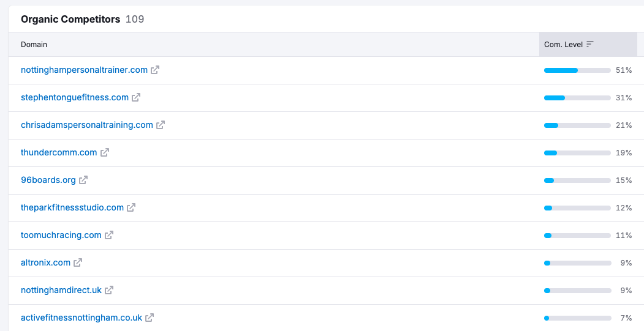Viewport: 644px width, 331px height.
Task: Click external link icon next to altronix.com
Action: pos(78,263)
